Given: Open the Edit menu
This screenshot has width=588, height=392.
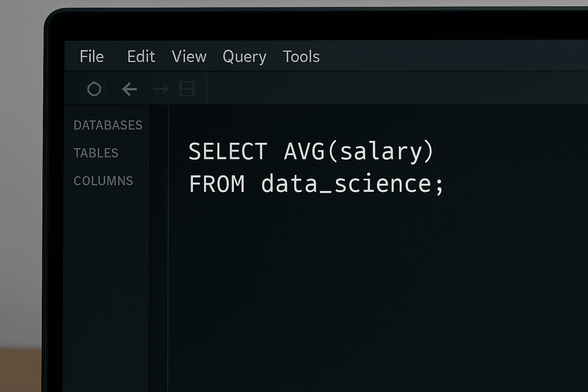Looking at the screenshot, I should pos(141,56).
